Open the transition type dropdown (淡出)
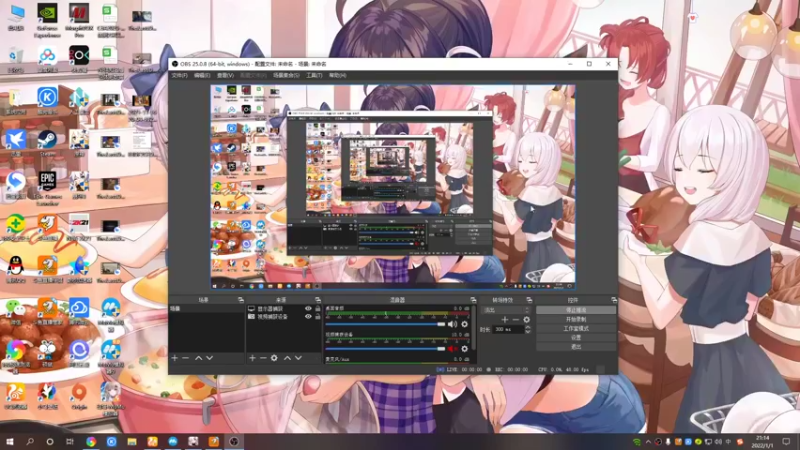 [x=506, y=310]
